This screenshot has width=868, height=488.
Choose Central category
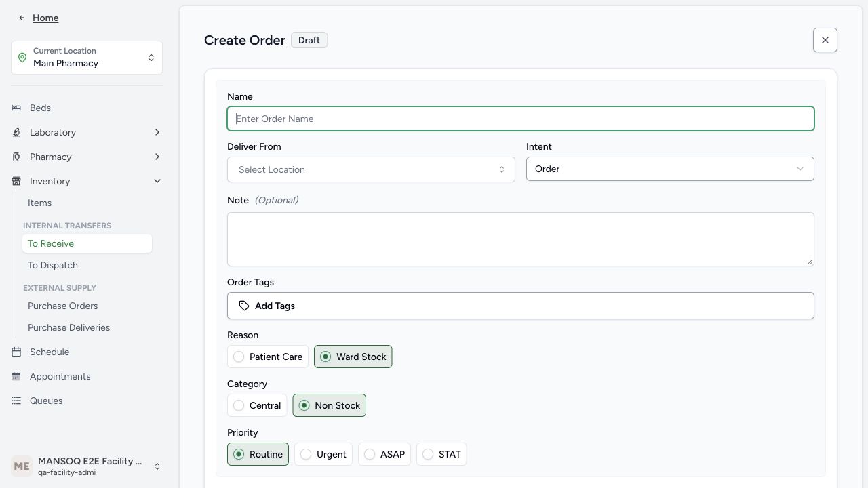[x=257, y=405]
